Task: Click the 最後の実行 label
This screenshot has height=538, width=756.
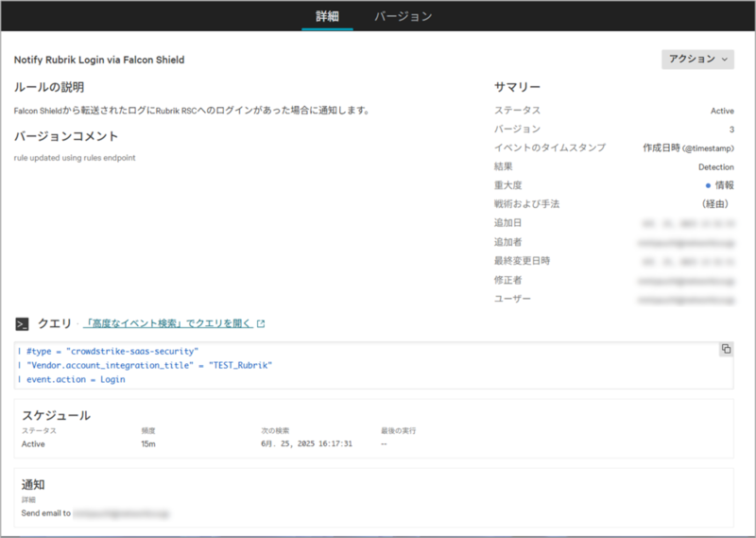Action: click(x=398, y=430)
